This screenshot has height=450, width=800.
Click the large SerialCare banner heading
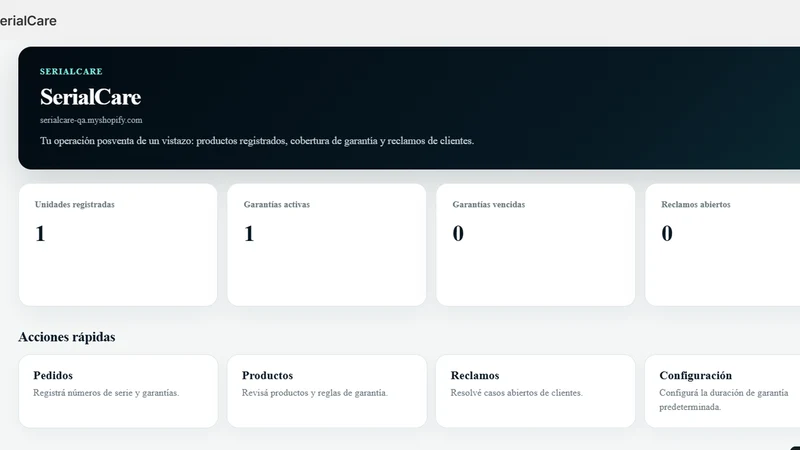[x=90, y=97]
